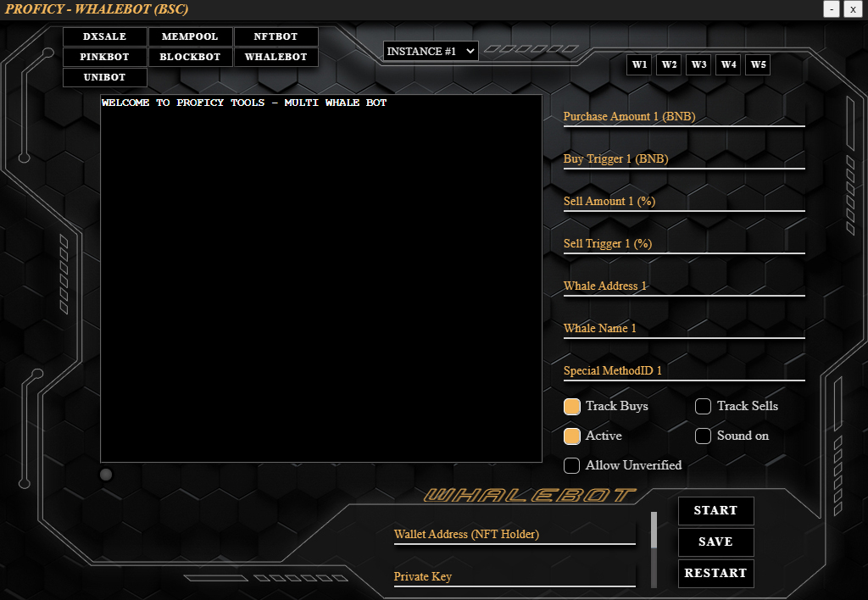Save the current configuration with SAVE

click(x=715, y=542)
